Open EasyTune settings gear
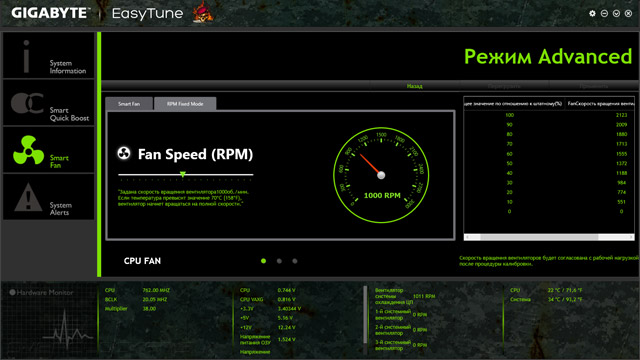This screenshot has width=640, height=360. click(592, 13)
